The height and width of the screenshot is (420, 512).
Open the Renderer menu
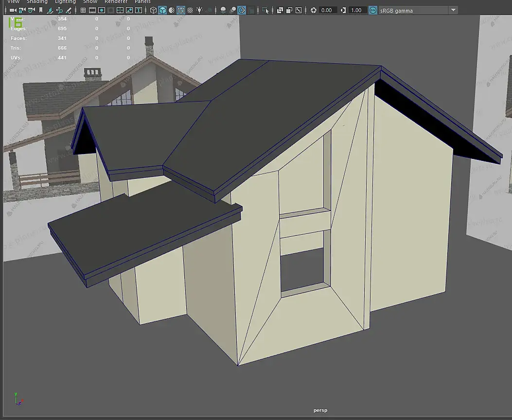[116, 1]
